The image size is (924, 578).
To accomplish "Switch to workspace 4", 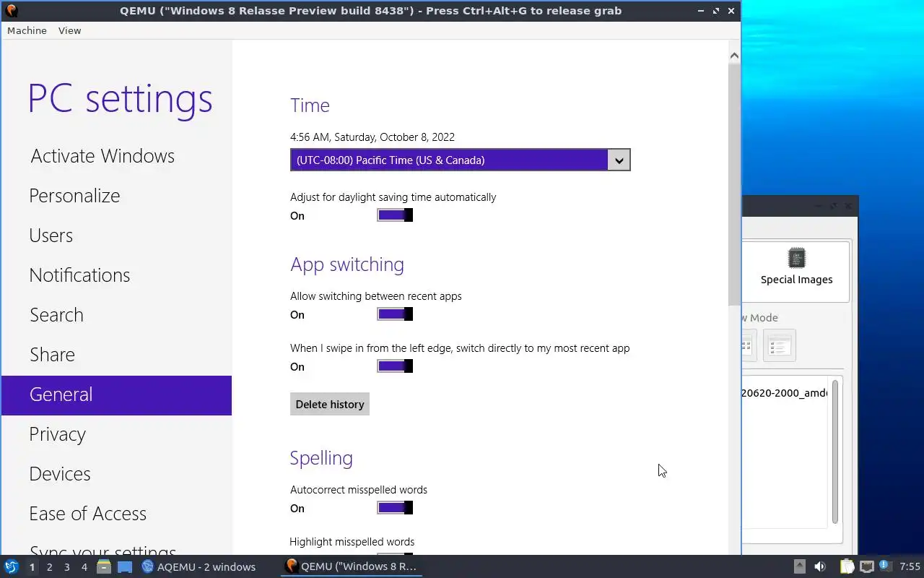I will [x=84, y=567].
